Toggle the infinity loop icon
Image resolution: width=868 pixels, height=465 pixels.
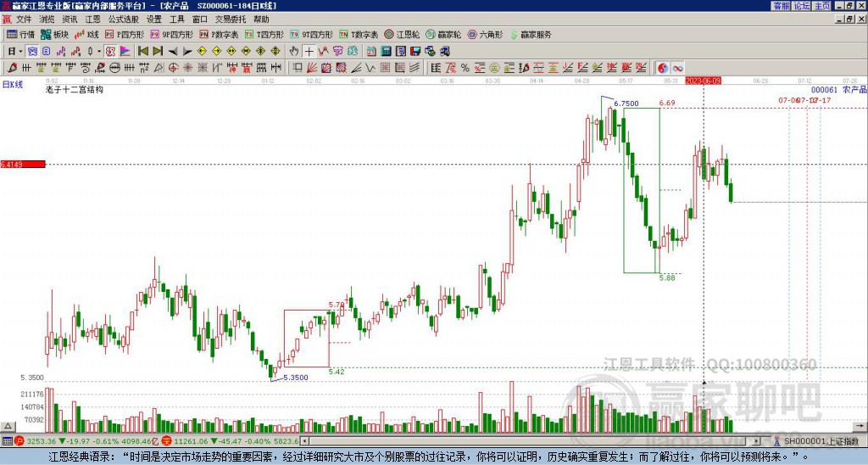pyautogui.click(x=677, y=68)
